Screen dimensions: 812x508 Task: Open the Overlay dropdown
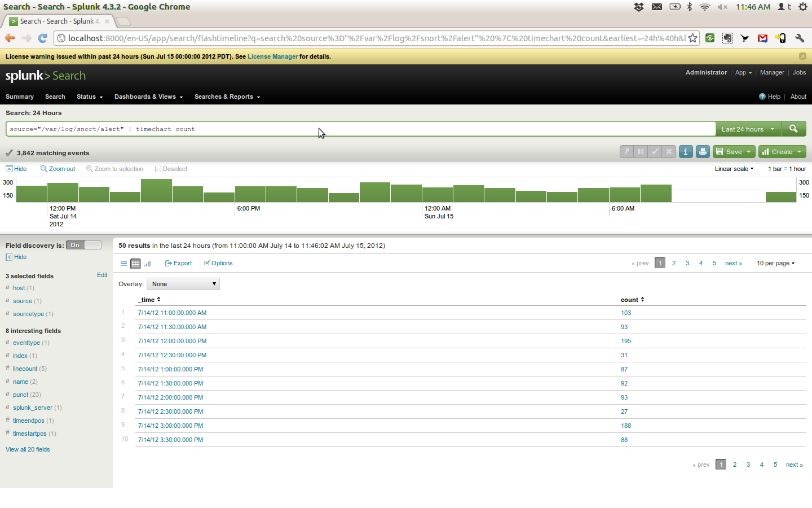[183, 284]
